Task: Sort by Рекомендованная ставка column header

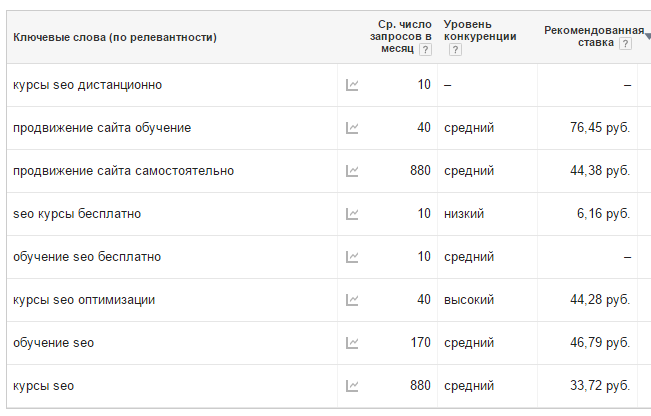Action: [594, 37]
